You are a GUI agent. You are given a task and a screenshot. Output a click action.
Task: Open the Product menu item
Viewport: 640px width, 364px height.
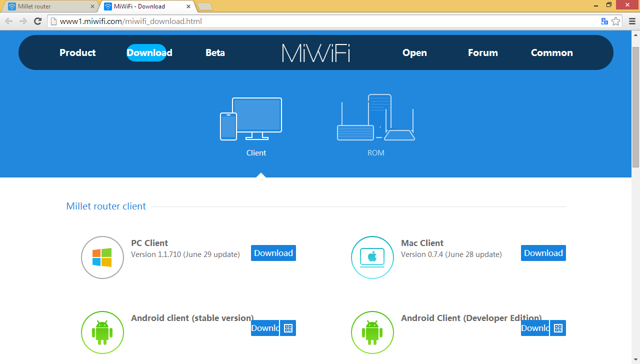(77, 52)
